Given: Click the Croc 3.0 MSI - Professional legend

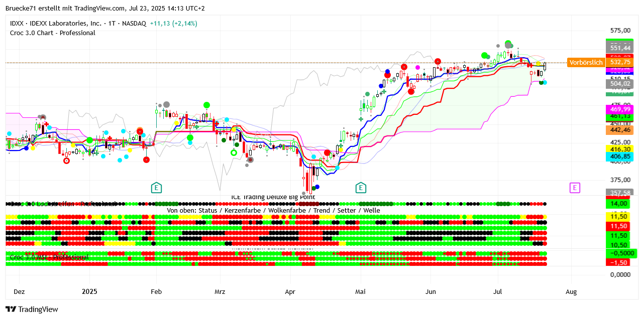Looking at the screenshot, I should click(49, 257).
